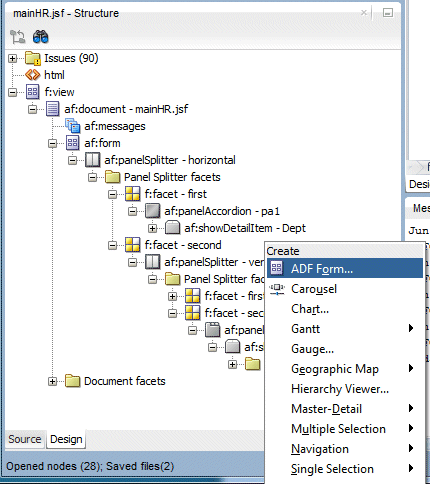The image size is (430, 484).
Task: Choose ADF Form... from Create menu
Action: [345, 268]
